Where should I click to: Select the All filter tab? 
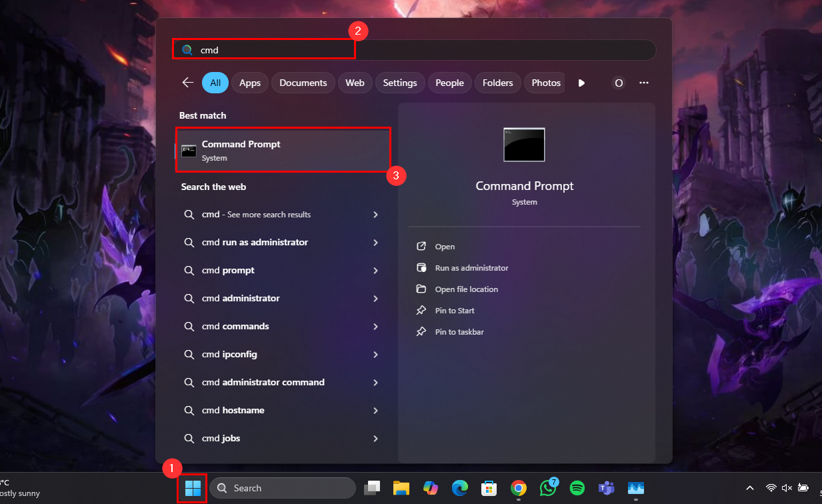[x=215, y=83]
